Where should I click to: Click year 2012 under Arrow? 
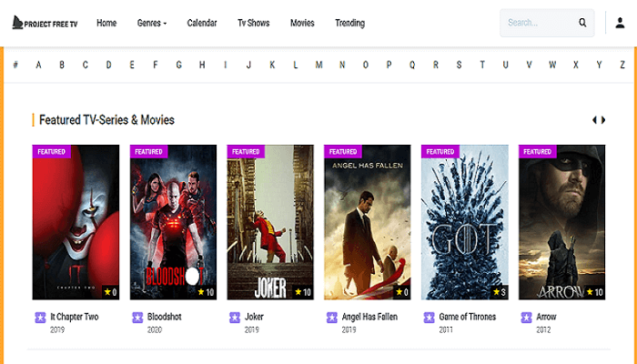coord(543,329)
